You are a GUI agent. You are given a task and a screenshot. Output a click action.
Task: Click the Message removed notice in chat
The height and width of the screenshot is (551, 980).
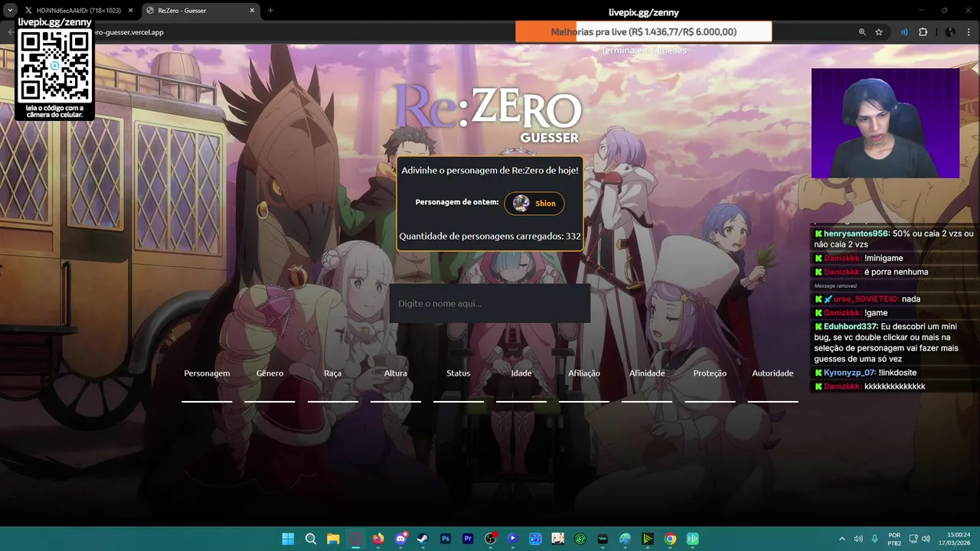(835, 286)
